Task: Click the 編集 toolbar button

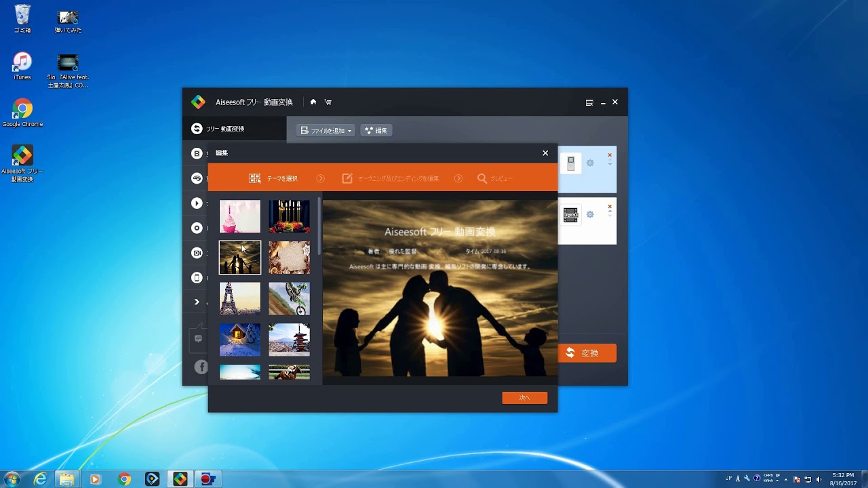Action: coord(376,131)
